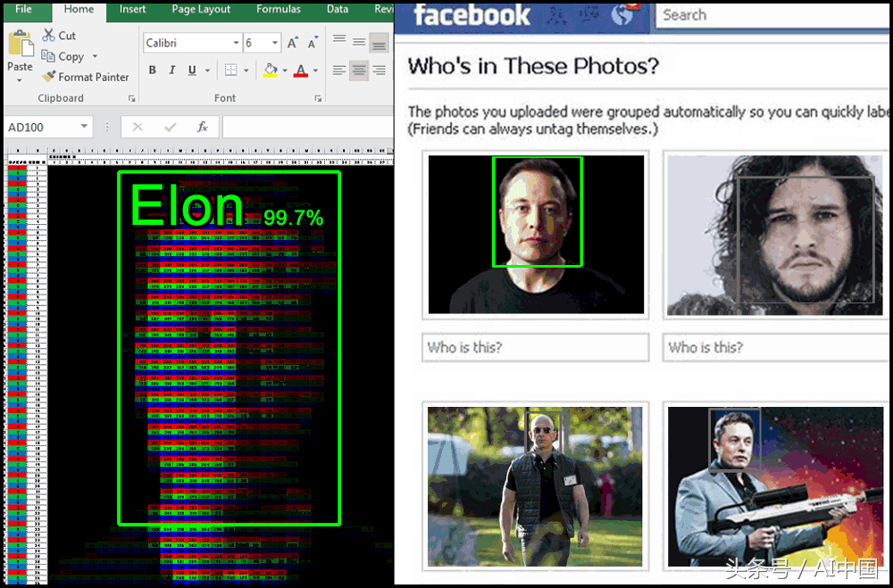Screen dimensions: 893x588
Task: Click the Cut text label
Action: (67, 36)
